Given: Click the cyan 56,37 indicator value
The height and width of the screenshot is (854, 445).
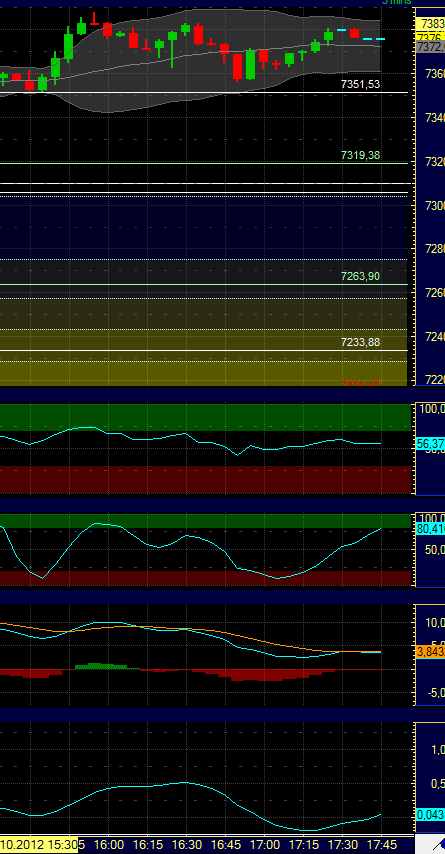Looking at the screenshot, I should [x=430, y=444].
